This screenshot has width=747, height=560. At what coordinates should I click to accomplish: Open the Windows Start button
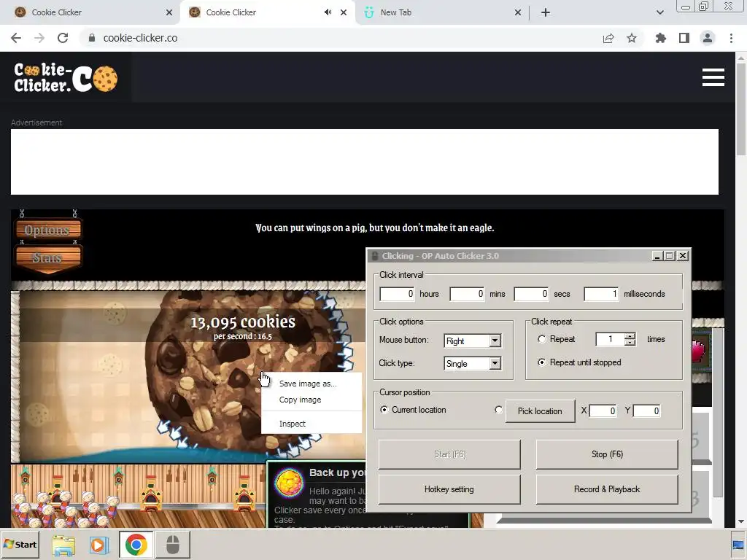coord(20,544)
